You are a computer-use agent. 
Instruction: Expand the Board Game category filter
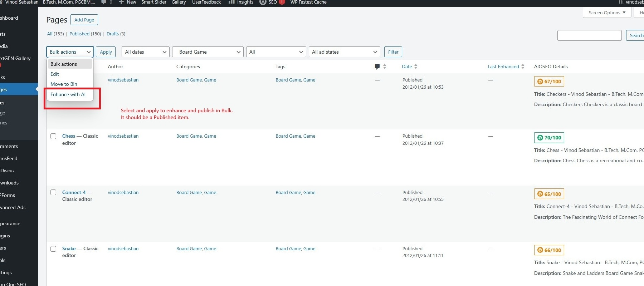(x=208, y=52)
